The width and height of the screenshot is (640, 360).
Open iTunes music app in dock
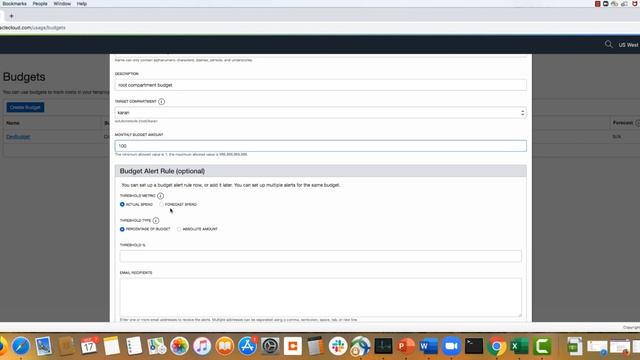[x=202, y=346]
